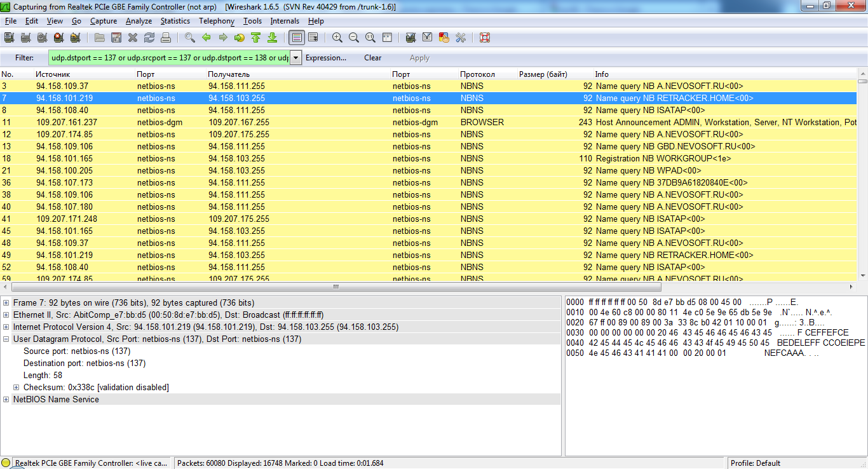Toggle packet list colorization
This screenshot has height=469, width=868.
pos(296,37)
